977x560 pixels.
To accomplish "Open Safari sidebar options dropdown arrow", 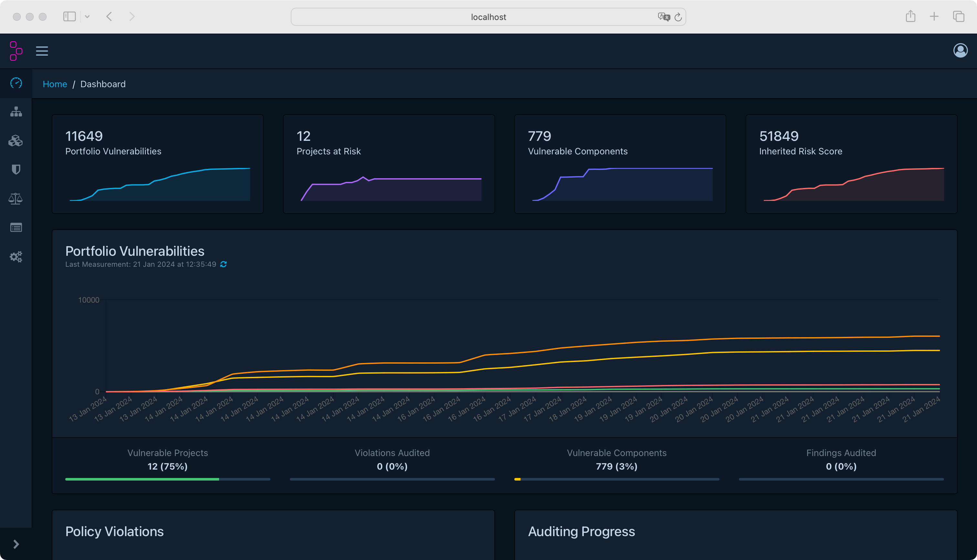I will (87, 16).
